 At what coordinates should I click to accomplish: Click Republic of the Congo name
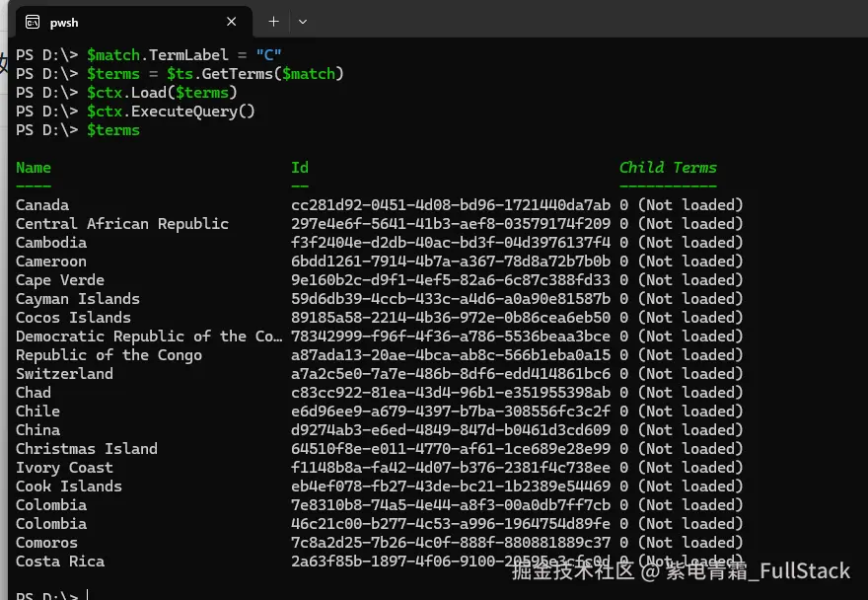click(x=109, y=355)
